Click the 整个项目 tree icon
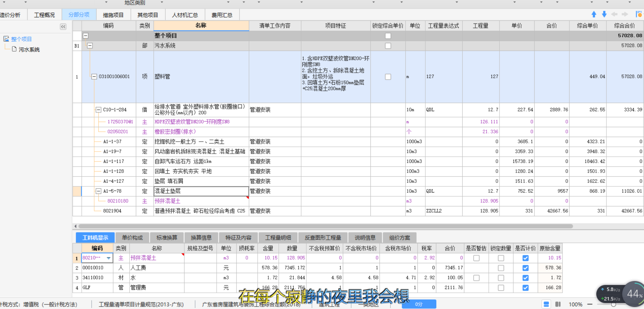The height and width of the screenshot is (309, 644). click(x=6, y=39)
